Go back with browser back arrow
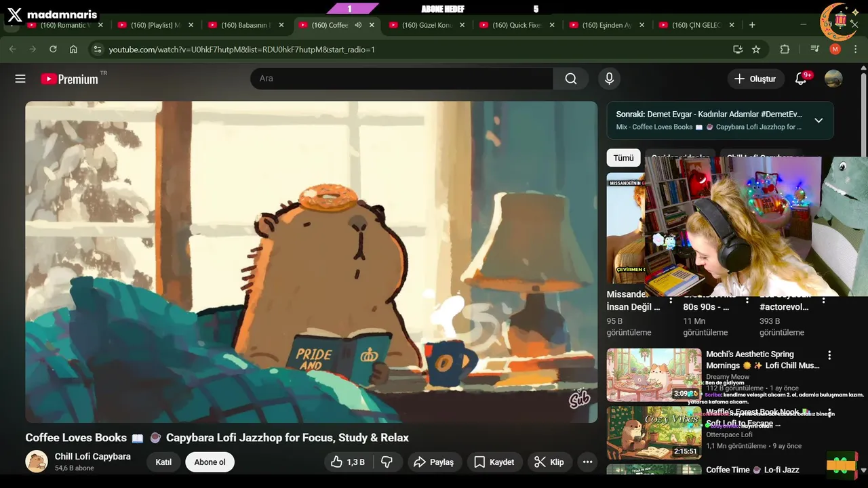 click(x=12, y=49)
